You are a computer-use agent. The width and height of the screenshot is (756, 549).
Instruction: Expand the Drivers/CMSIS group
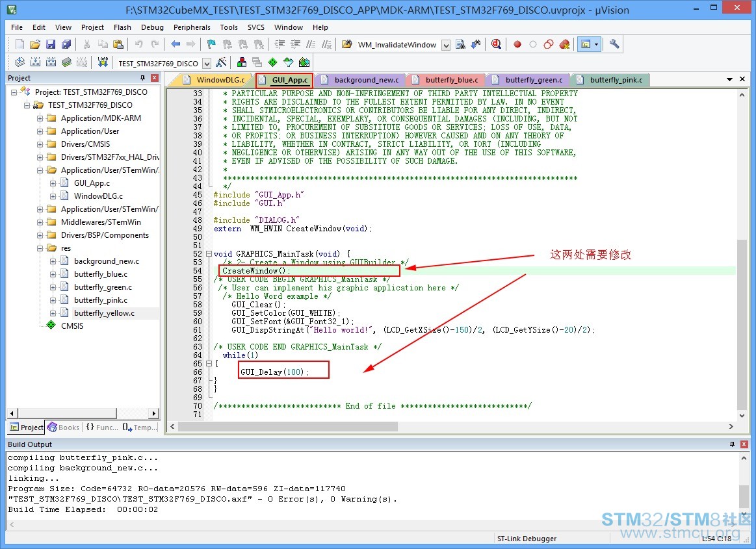[40, 144]
